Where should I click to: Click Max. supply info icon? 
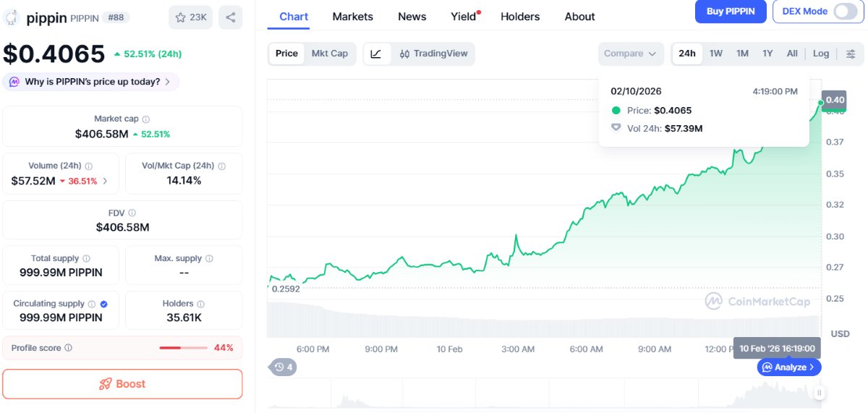coord(209,258)
